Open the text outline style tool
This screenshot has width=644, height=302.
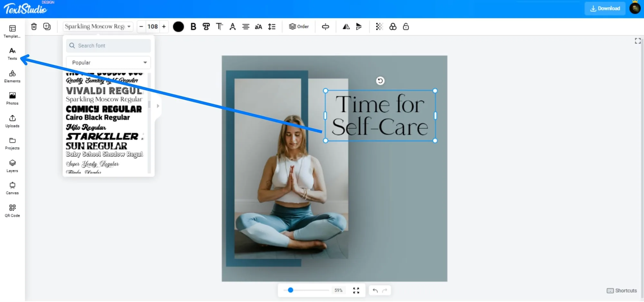coord(206,27)
